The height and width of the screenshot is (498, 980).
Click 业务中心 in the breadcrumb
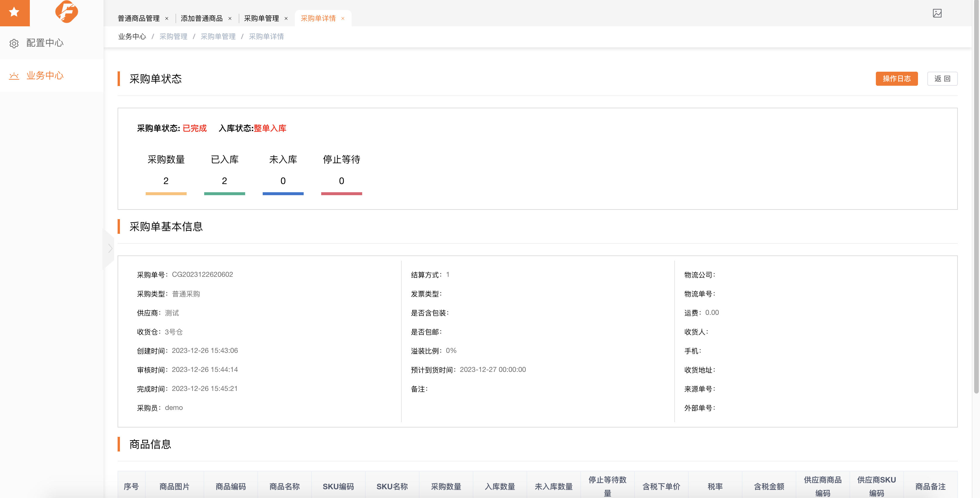click(132, 37)
